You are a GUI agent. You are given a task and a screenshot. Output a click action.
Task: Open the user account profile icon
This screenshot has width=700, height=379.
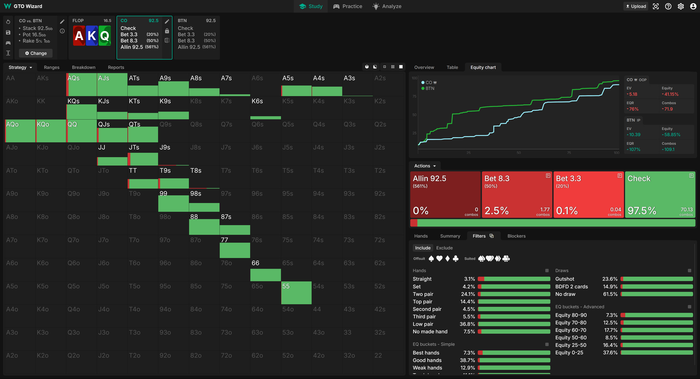[x=693, y=6]
